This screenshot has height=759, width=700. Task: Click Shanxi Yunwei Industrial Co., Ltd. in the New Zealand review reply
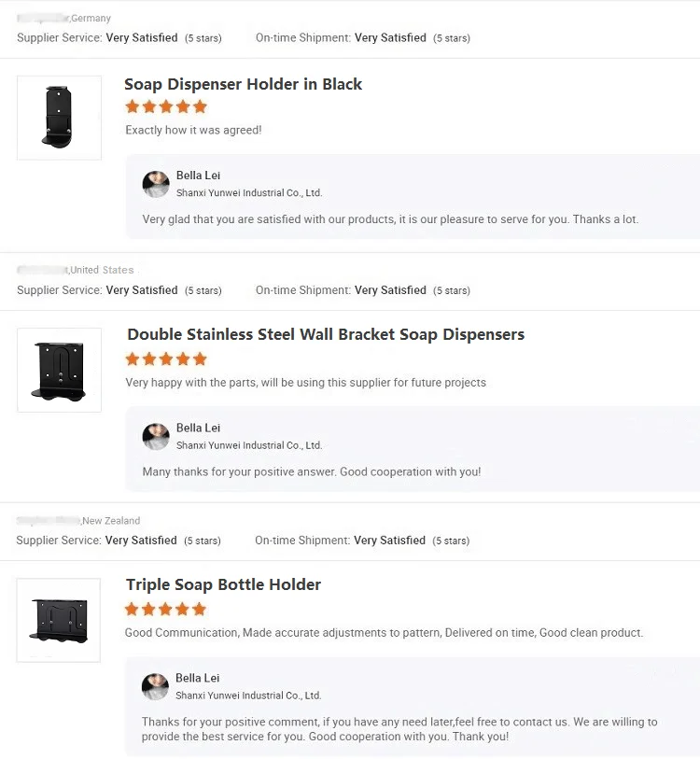click(x=248, y=696)
